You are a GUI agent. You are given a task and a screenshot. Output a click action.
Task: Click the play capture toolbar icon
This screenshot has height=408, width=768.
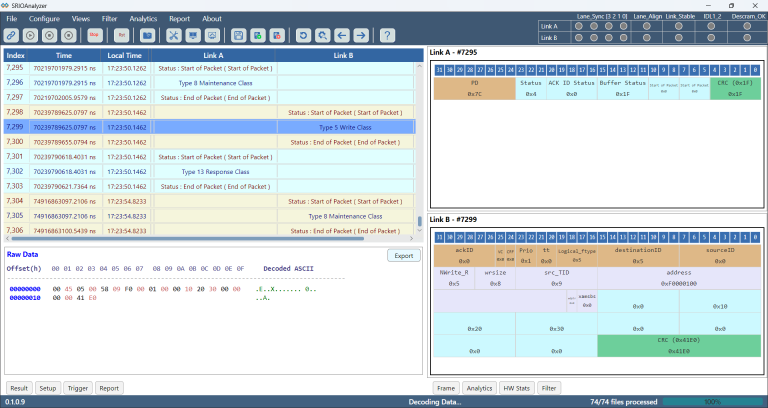(x=30, y=35)
